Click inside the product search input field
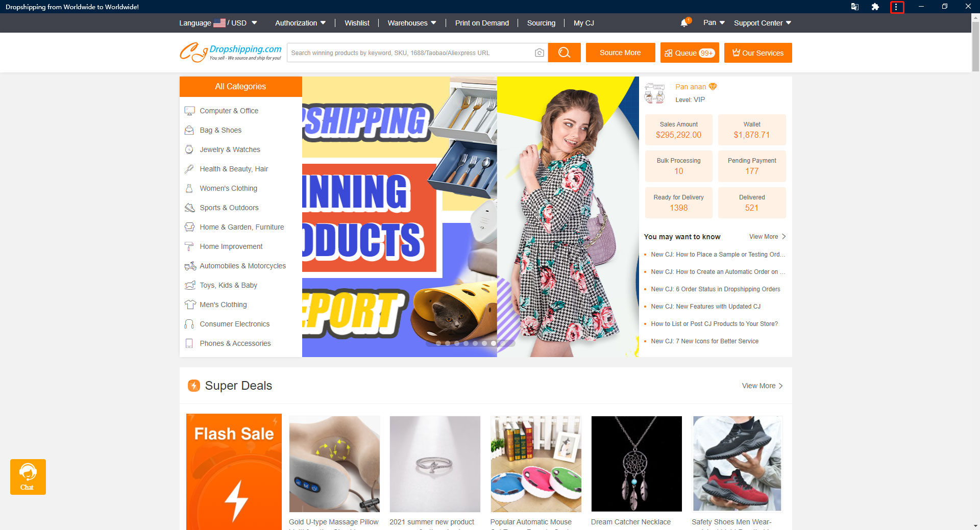This screenshot has height=530, width=980. tap(408, 53)
